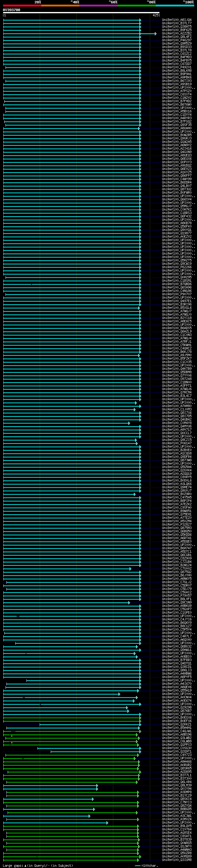This screenshot has height=868, width=197.
Task: Select hit UniRef100_A9PBK6
Action: tap(177, 78)
